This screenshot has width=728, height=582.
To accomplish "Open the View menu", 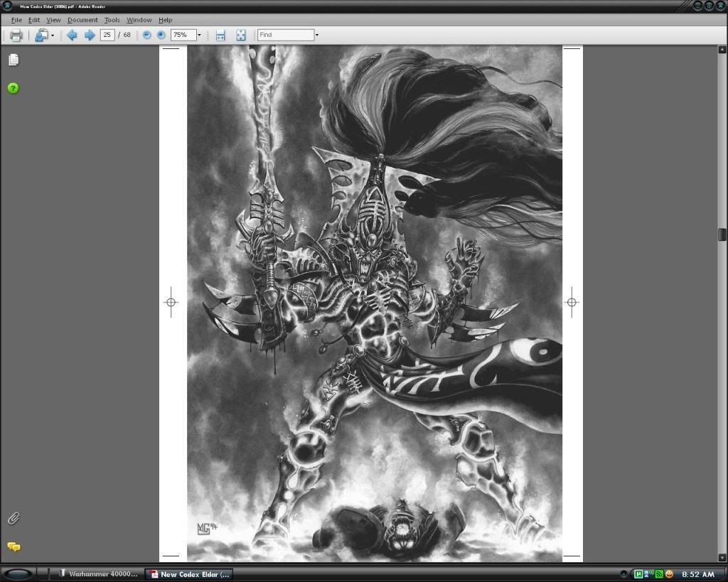I will point(53,20).
